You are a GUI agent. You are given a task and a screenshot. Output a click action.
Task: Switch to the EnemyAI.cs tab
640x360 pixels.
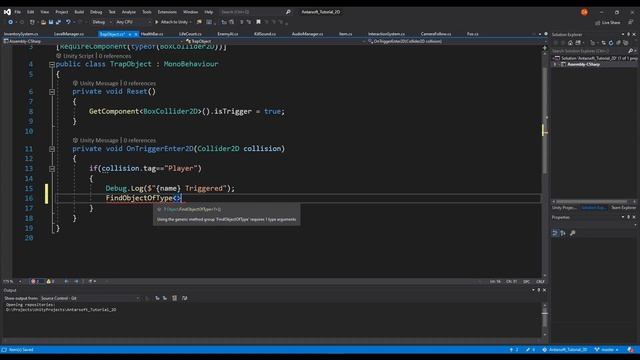pyautogui.click(x=228, y=34)
